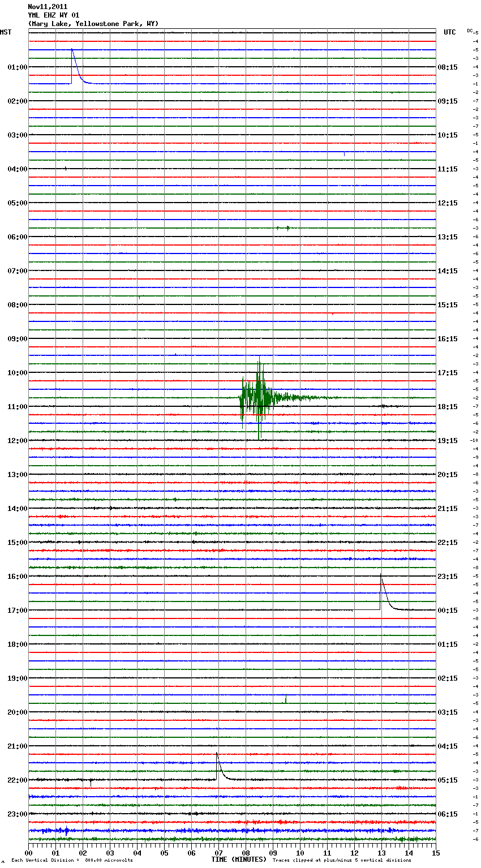Select the 11:00 MST time label
The width and height of the screenshot is (481, 868).
click(18, 406)
